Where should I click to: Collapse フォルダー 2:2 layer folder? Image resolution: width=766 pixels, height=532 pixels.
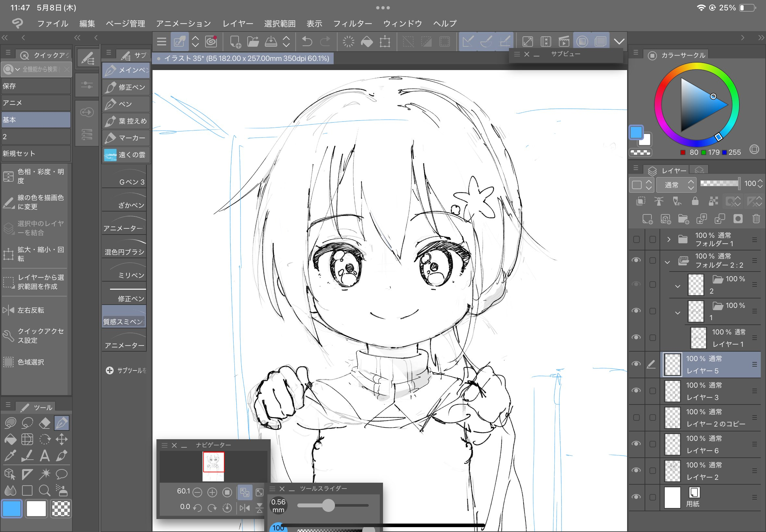pyautogui.click(x=667, y=262)
